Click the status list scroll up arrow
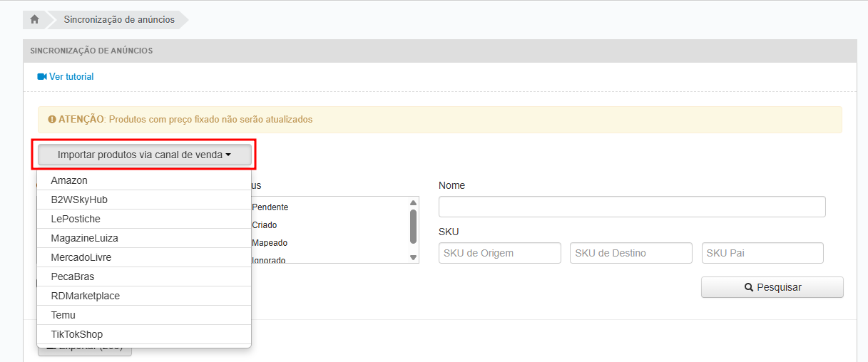The height and width of the screenshot is (362, 868). point(413,203)
